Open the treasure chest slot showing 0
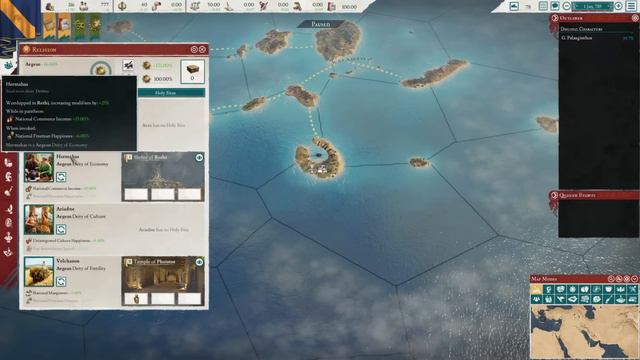 192,72
